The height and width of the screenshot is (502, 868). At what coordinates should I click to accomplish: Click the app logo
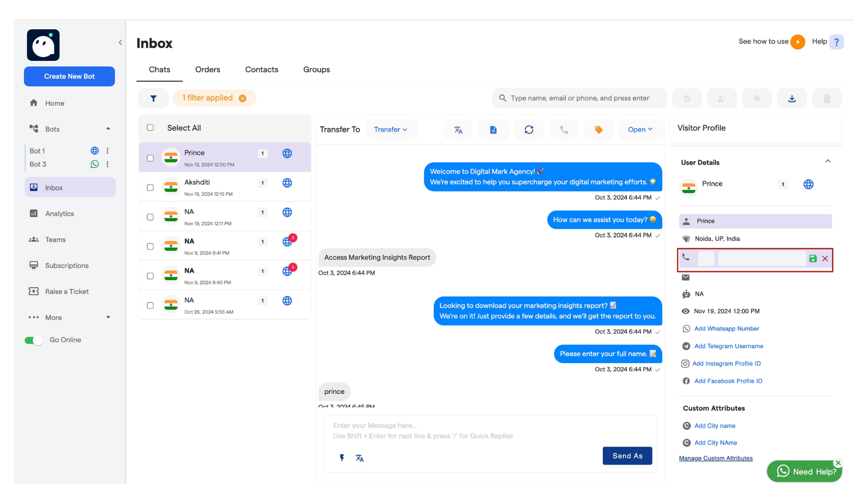tap(43, 45)
